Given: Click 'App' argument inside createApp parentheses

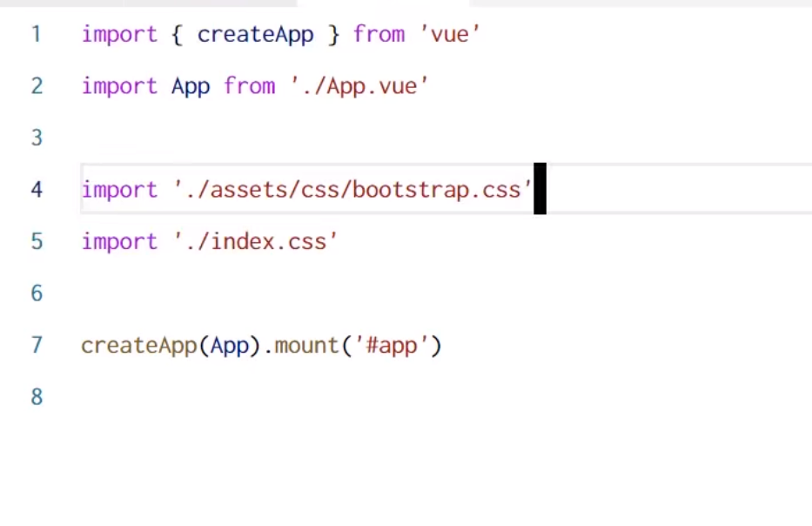Looking at the screenshot, I should tap(230, 347).
